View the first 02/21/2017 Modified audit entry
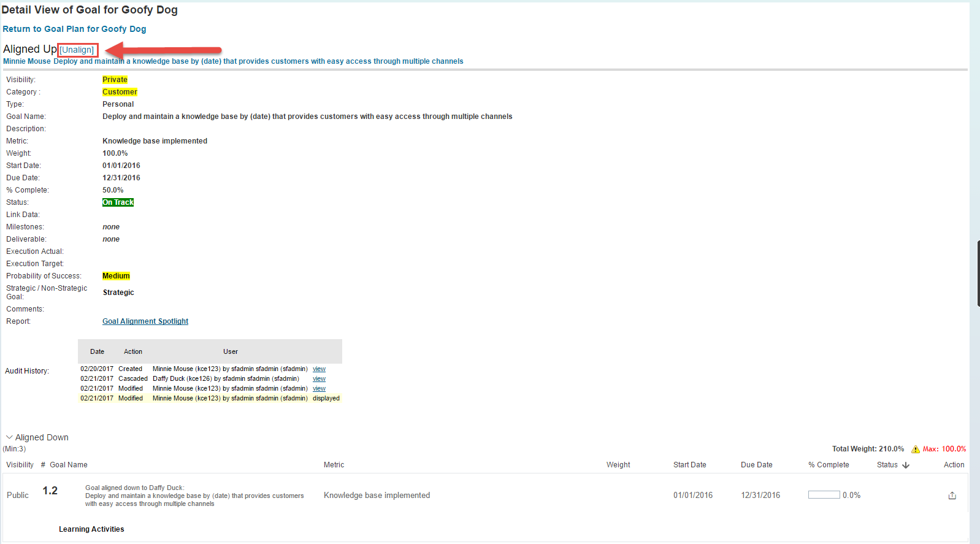Image resolution: width=980 pixels, height=544 pixels. pyautogui.click(x=319, y=389)
